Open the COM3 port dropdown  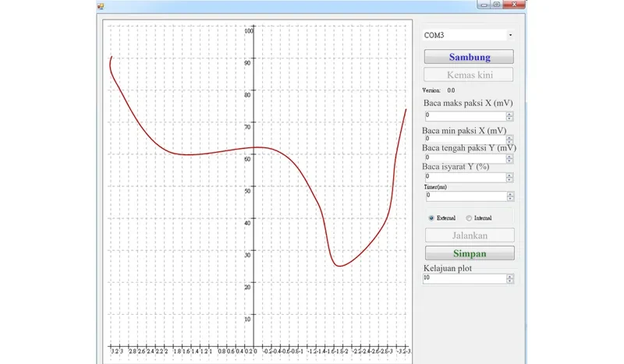click(468, 35)
